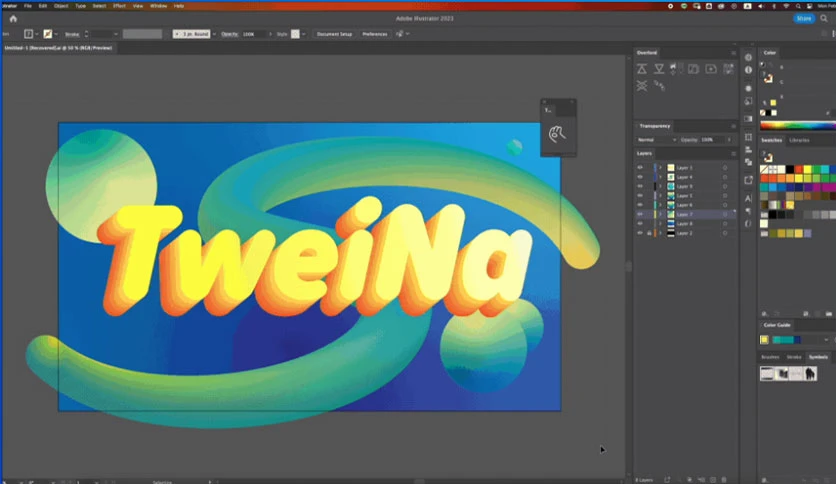The width and height of the screenshot is (836, 484).
Task: Open the Object menu
Action: click(61, 6)
